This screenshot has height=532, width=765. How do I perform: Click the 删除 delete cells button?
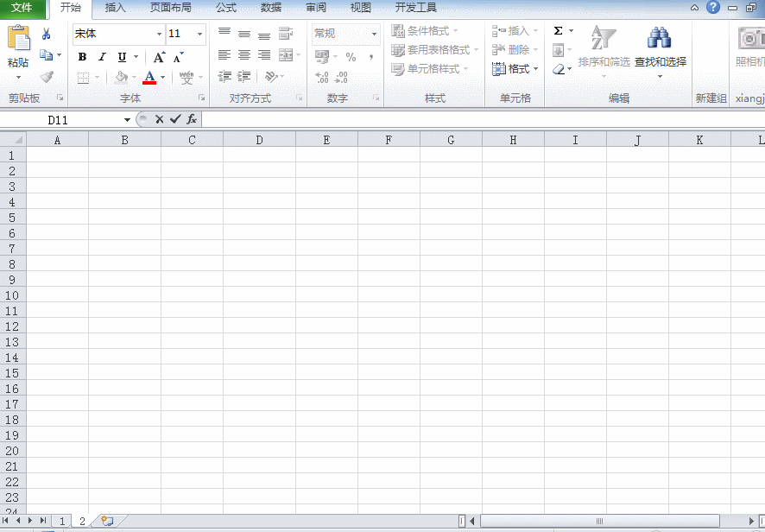[x=515, y=50]
